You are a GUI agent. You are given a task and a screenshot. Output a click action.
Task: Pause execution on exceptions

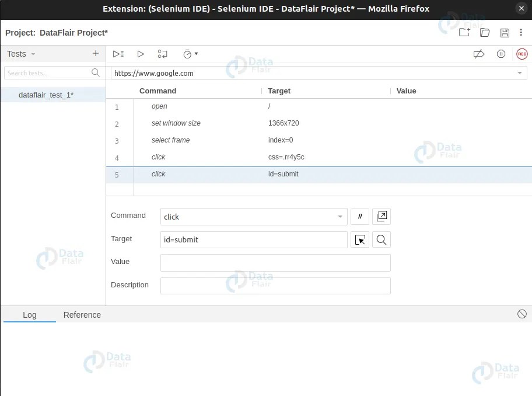coord(501,54)
